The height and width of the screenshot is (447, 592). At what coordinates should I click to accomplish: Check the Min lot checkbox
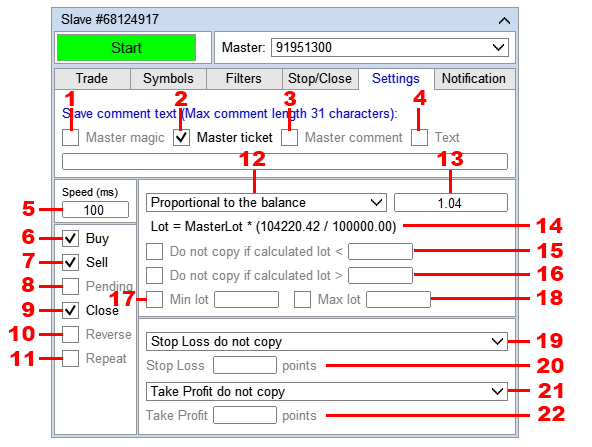coord(154,300)
